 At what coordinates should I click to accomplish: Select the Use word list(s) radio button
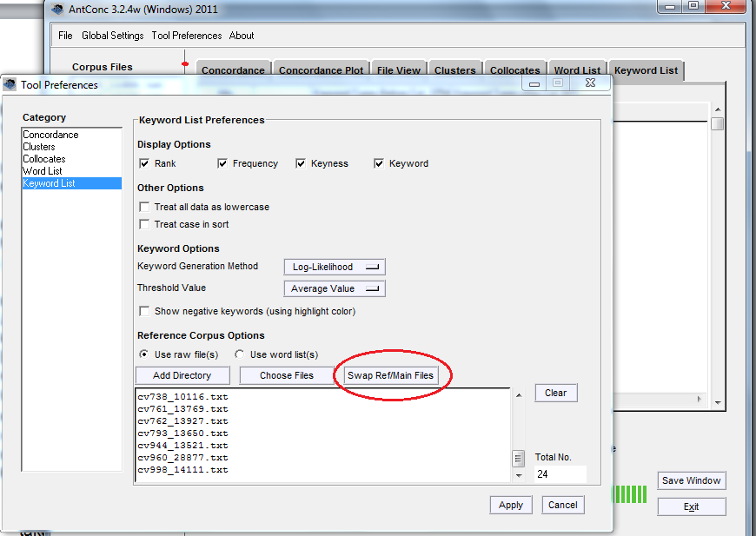coord(239,354)
